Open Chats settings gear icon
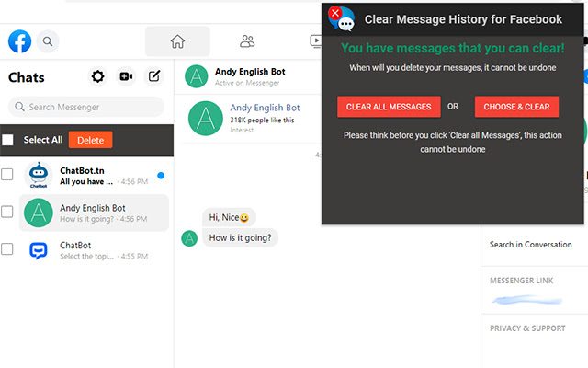 [x=98, y=76]
